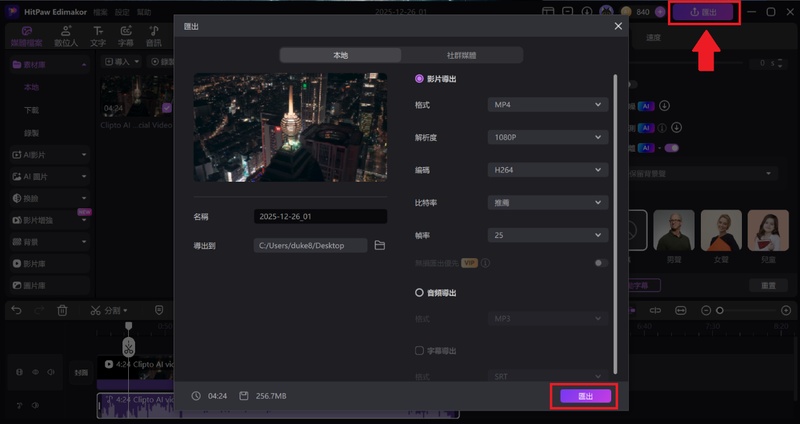Image resolution: width=800 pixels, height=424 pixels.
Task: Open the 格式 MP4 format dropdown
Action: [x=548, y=105]
